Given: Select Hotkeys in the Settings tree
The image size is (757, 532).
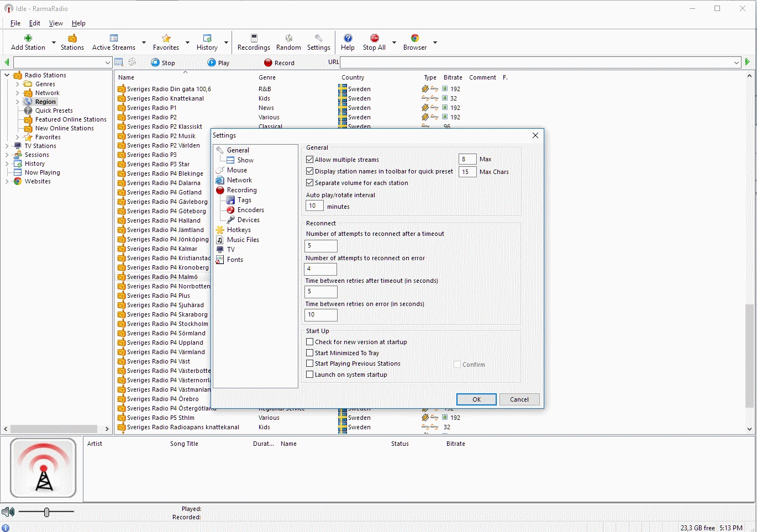Looking at the screenshot, I should (x=233, y=230).
